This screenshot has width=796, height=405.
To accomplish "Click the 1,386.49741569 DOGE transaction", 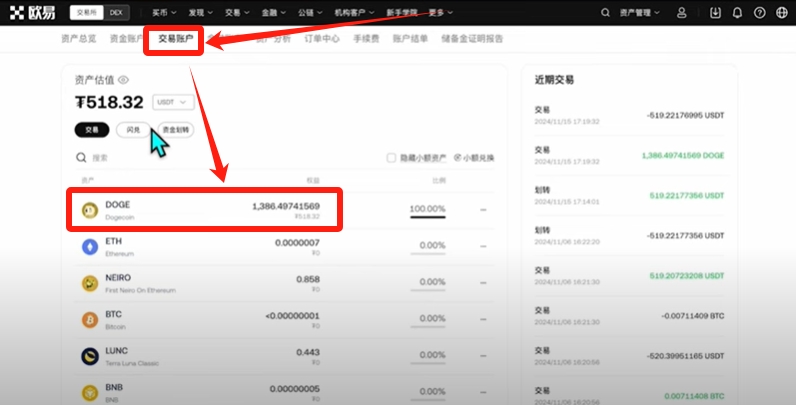I will pyautogui.click(x=683, y=155).
